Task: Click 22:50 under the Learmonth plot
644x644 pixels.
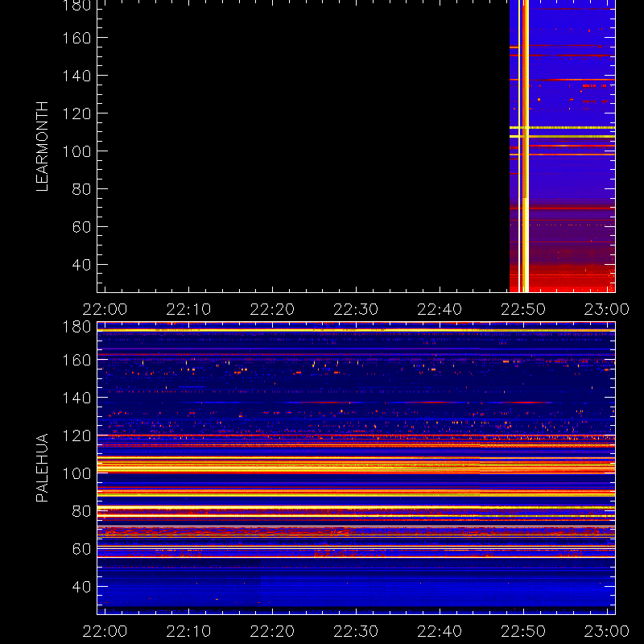Action: tap(523, 309)
